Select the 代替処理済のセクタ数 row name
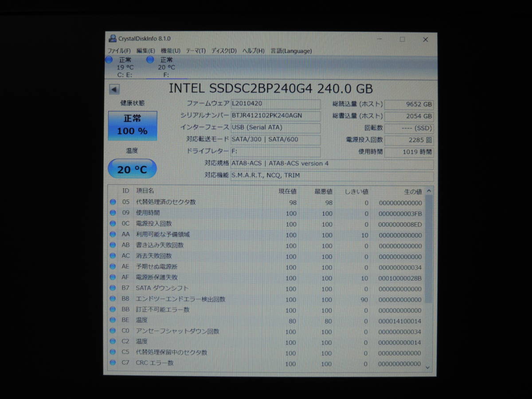Image resolution: width=532 pixels, height=399 pixels. click(166, 202)
